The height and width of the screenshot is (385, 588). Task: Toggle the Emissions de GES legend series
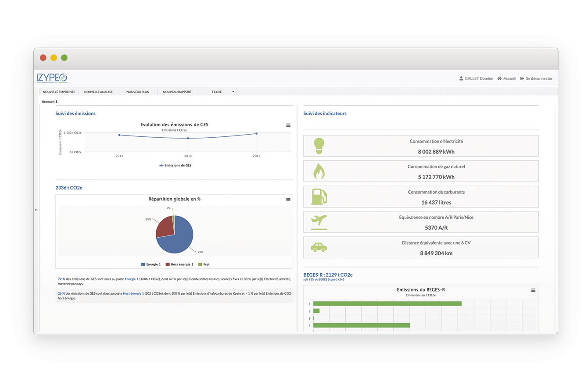tap(176, 165)
